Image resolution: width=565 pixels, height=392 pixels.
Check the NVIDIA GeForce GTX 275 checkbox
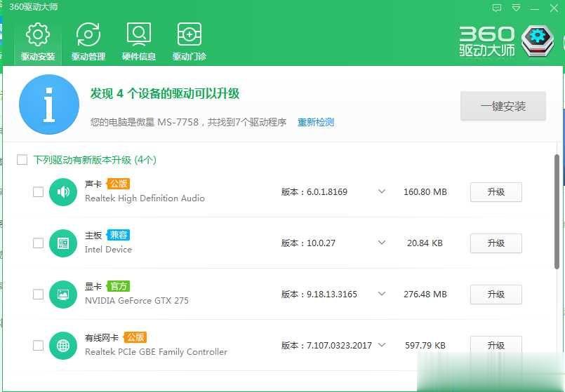pyautogui.click(x=38, y=295)
